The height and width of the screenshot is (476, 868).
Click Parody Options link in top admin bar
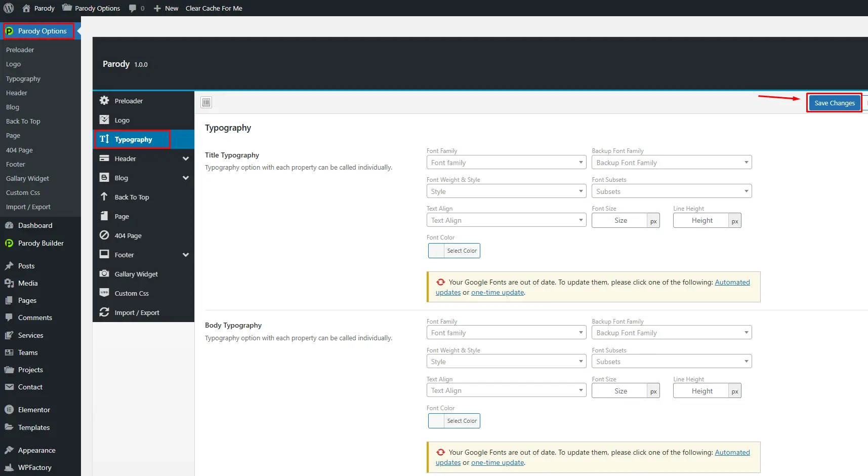click(x=91, y=8)
